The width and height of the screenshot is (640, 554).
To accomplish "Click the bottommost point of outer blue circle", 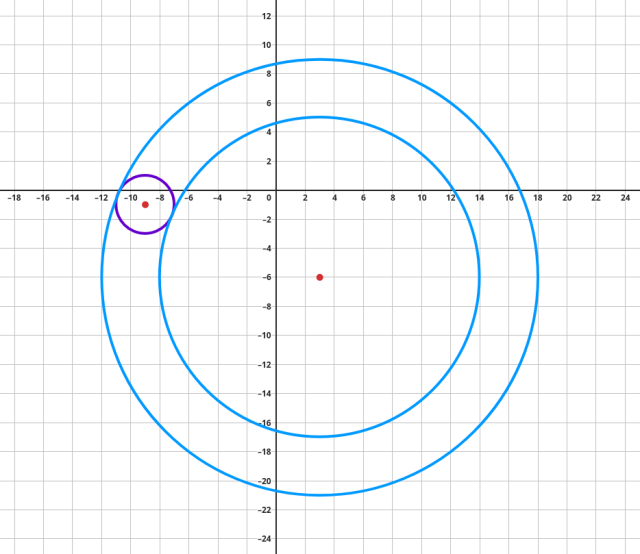I will (x=320, y=495).
